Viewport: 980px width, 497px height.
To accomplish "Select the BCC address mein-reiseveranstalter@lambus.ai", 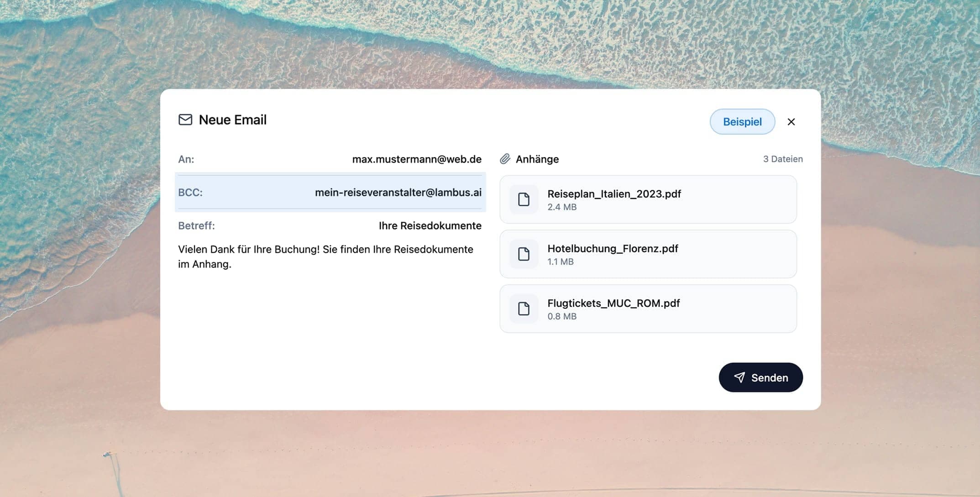I will [398, 193].
